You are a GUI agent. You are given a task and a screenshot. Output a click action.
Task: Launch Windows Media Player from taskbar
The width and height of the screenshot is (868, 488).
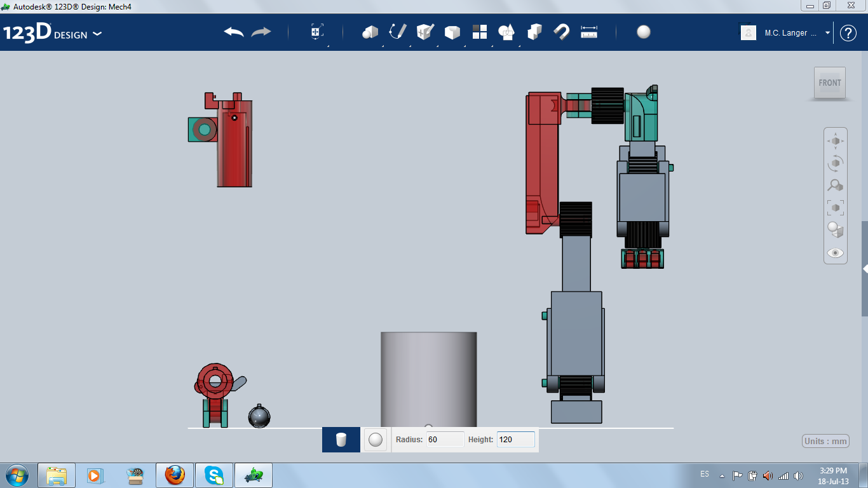(95, 475)
